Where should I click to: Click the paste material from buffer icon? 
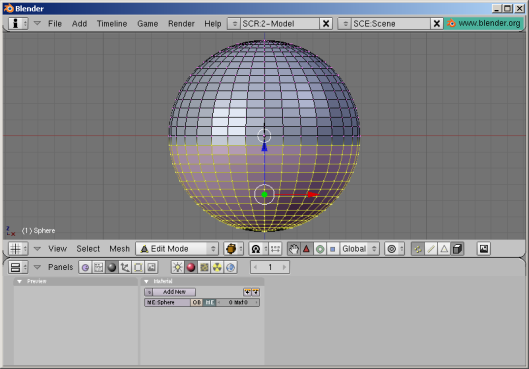pos(256,292)
